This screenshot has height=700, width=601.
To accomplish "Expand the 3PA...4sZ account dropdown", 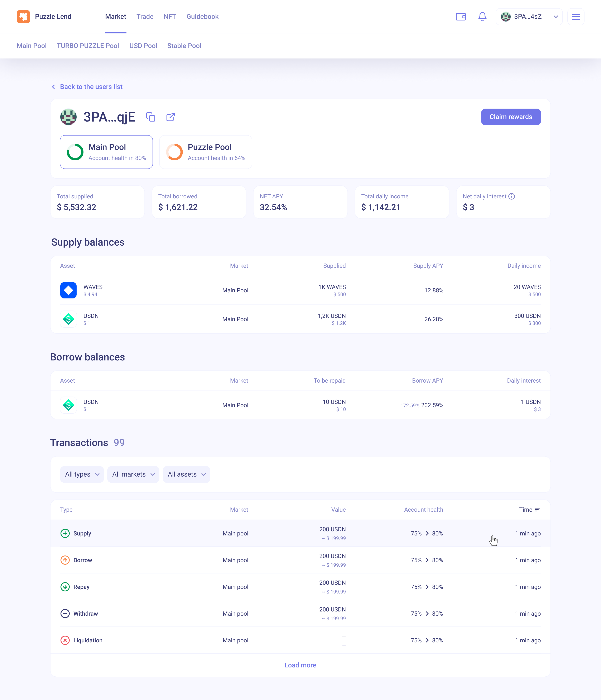I will coord(529,16).
